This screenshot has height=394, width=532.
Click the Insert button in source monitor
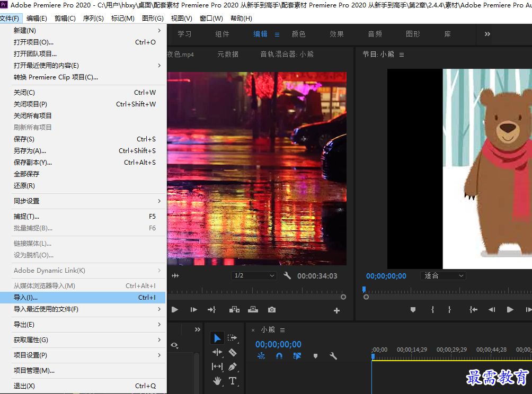tap(234, 310)
